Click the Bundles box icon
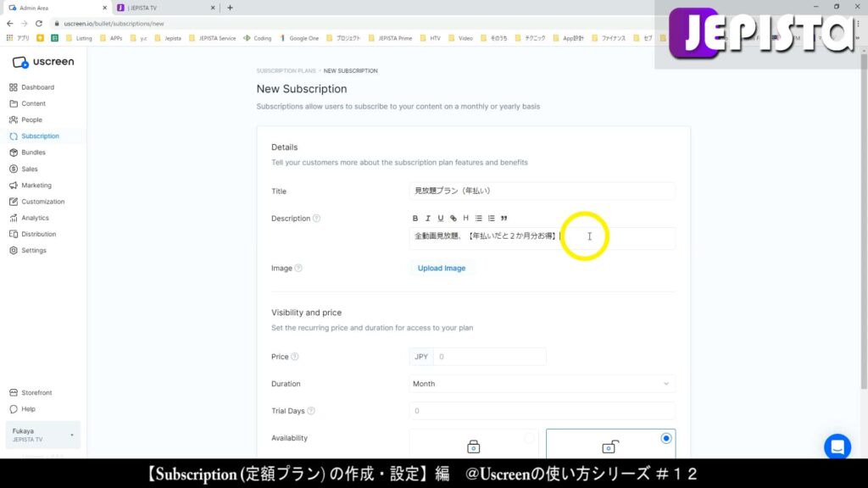 point(14,152)
